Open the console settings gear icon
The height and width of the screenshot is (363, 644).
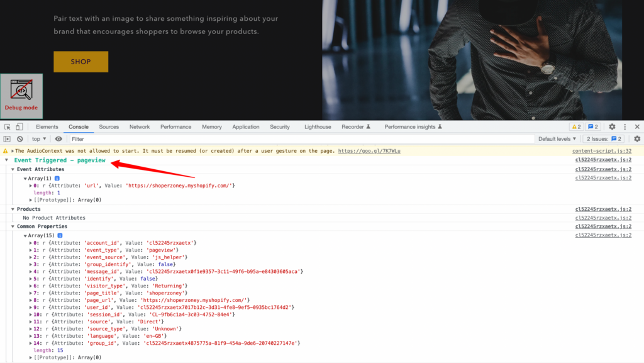637,139
